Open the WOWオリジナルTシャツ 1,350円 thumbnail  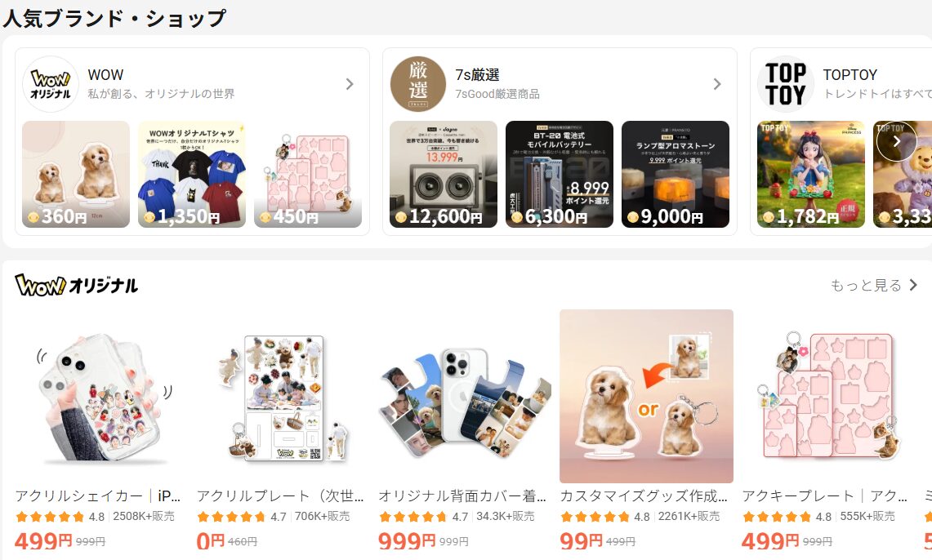click(x=192, y=175)
